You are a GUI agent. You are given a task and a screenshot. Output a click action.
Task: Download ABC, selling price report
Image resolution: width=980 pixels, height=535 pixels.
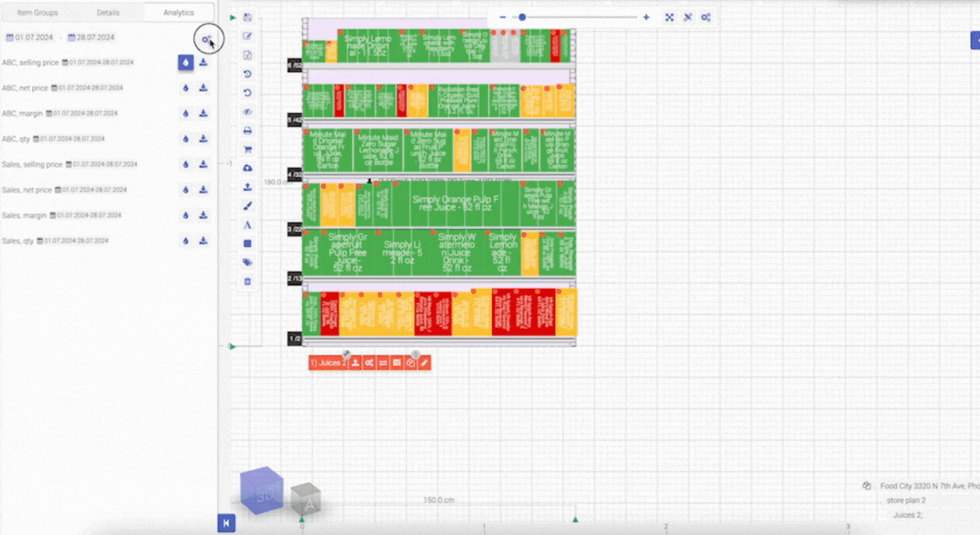click(x=203, y=62)
